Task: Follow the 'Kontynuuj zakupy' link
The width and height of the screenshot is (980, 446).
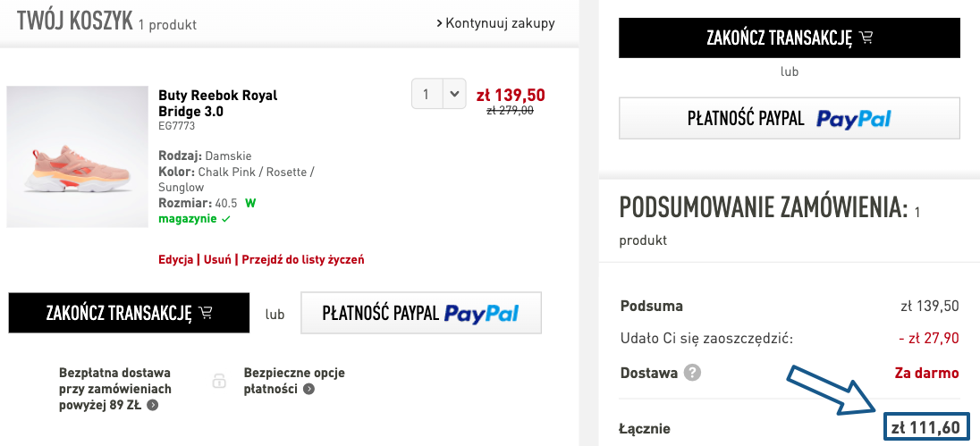Action: click(500, 23)
